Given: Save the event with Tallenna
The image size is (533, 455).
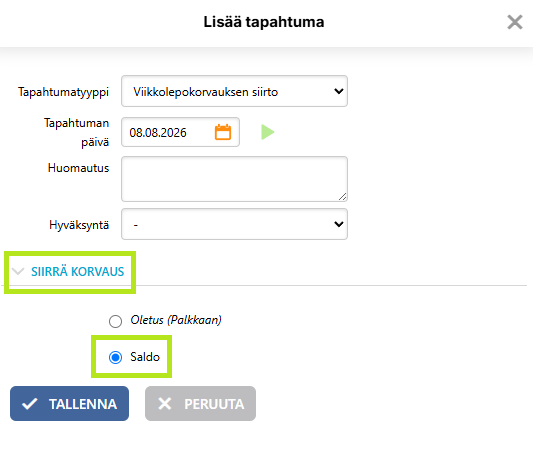Looking at the screenshot, I should [x=69, y=404].
